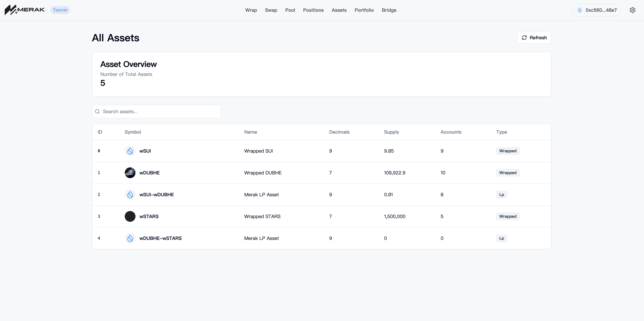Open the Wrap page
The image size is (644, 321).
coord(251,10)
